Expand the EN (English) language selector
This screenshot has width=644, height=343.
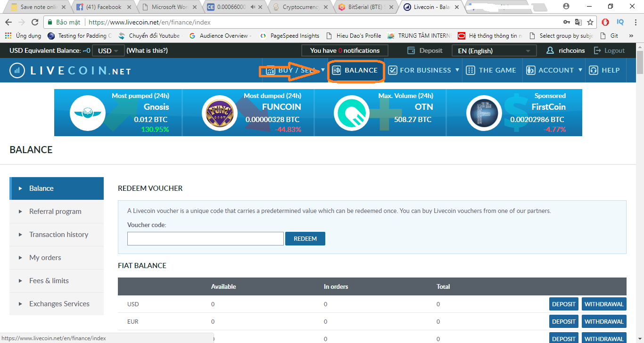pyautogui.click(x=494, y=51)
